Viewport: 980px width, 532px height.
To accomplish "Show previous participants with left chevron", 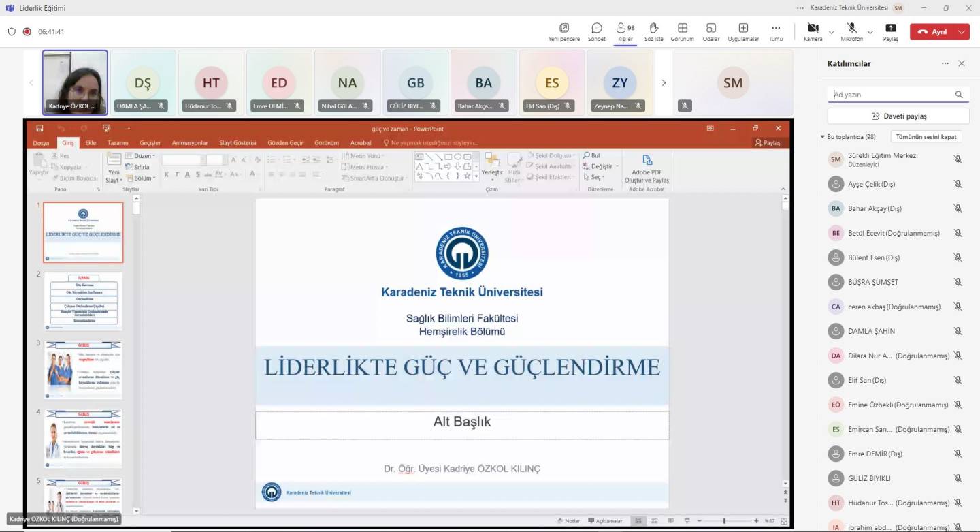I will pyautogui.click(x=31, y=82).
